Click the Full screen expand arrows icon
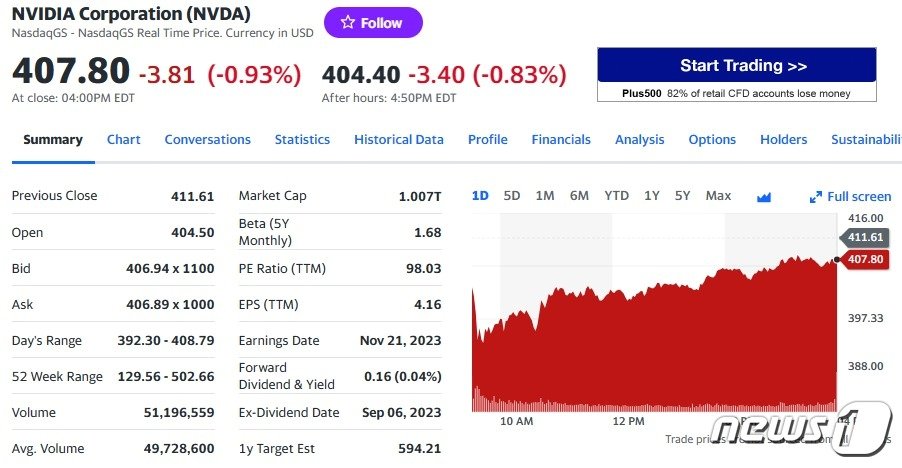Image resolution: width=902 pixels, height=468 pixels. pos(816,197)
